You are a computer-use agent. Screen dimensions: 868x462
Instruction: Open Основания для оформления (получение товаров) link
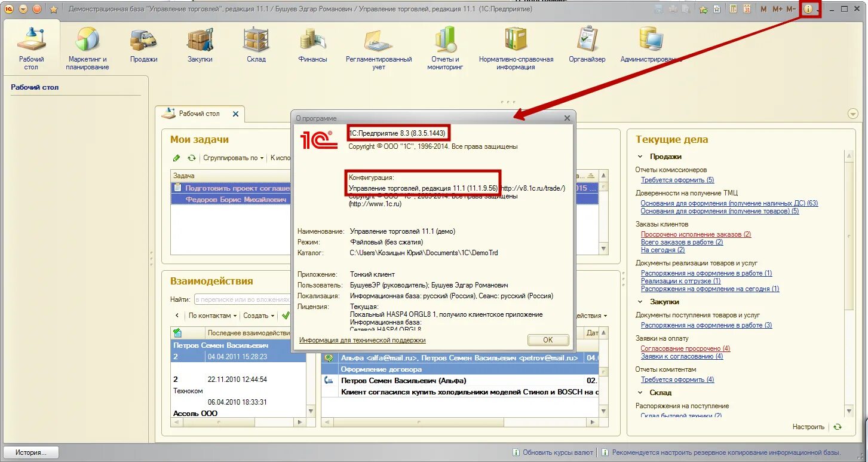pos(720,211)
